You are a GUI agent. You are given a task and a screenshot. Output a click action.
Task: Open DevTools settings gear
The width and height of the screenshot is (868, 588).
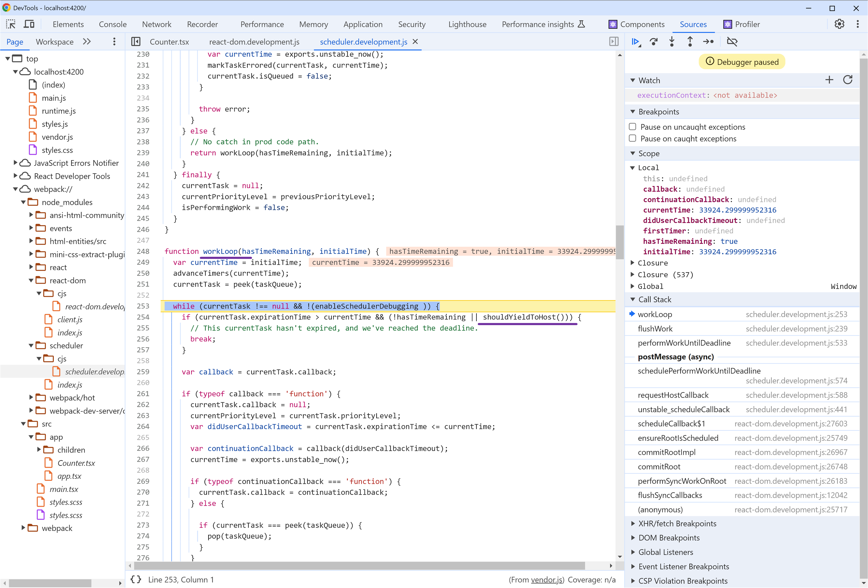(839, 24)
